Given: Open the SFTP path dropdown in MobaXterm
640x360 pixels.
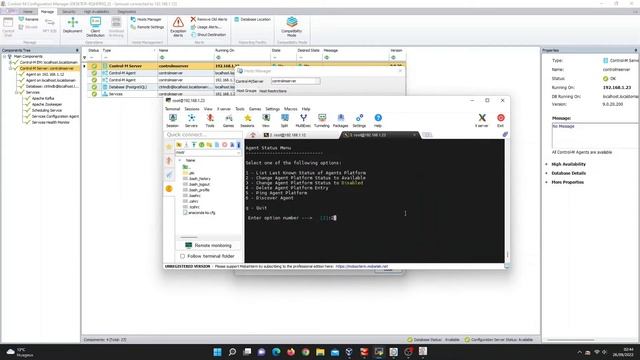Looking at the screenshot, I should coord(238,153).
